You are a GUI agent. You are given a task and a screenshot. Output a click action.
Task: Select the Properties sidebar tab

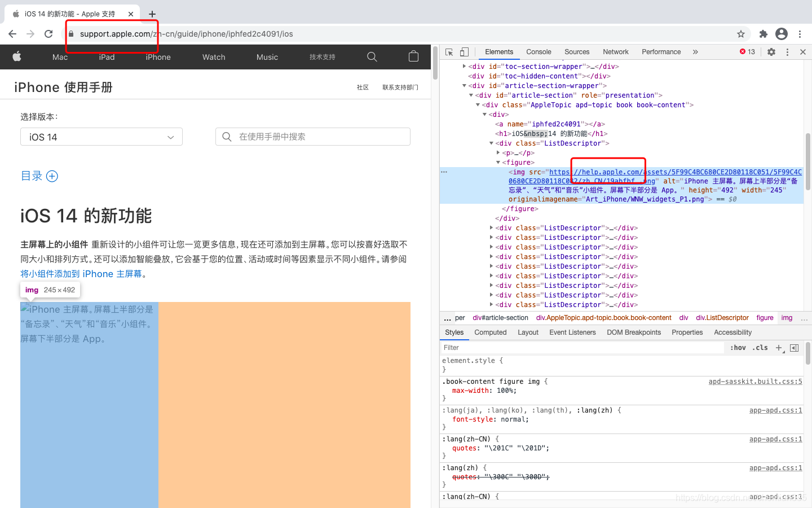click(687, 332)
